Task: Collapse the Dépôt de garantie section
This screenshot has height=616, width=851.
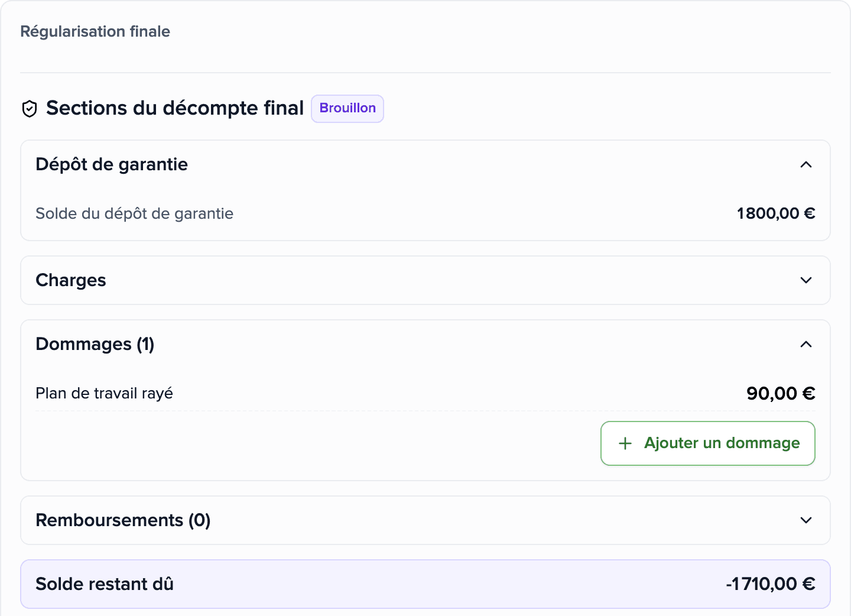Action: click(x=805, y=164)
